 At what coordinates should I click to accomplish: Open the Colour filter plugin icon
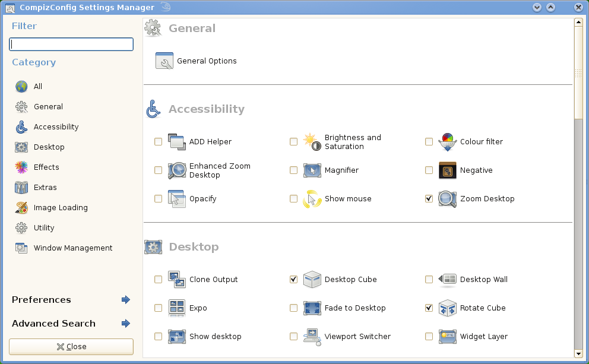pyautogui.click(x=447, y=142)
